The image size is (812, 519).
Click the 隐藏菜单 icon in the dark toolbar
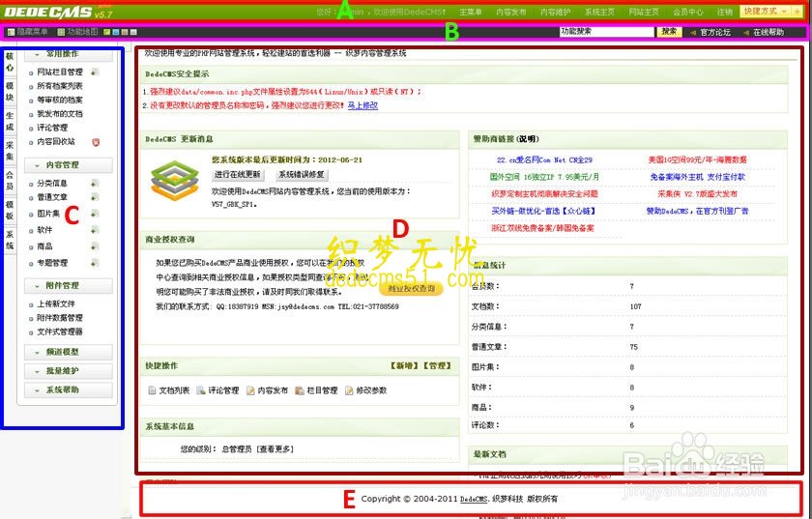(11, 32)
